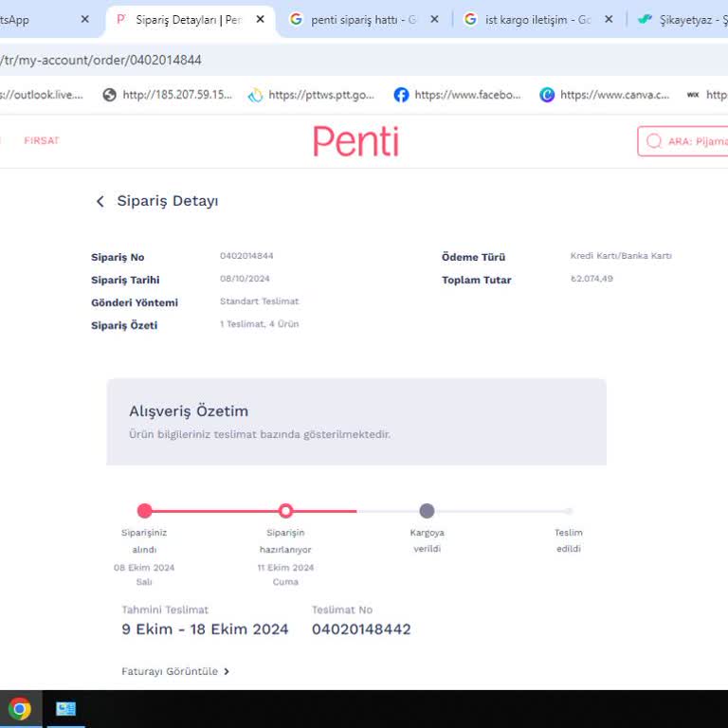Viewport: 728px width, 728px height.
Task: Click the search magnifier icon
Action: 654,141
